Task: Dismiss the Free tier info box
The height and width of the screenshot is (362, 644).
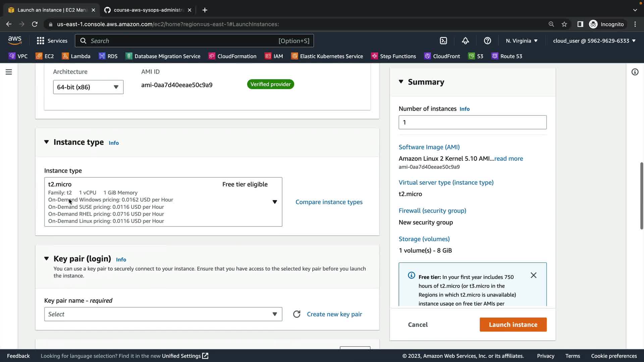Action: tap(533, 275)
